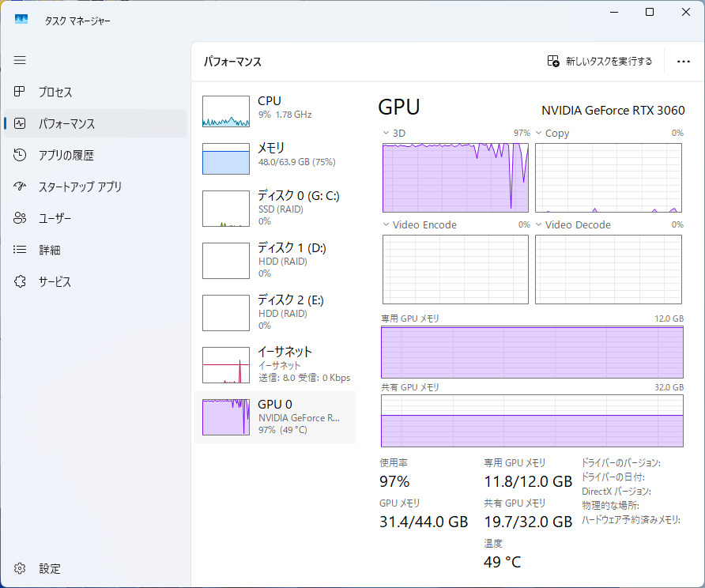Click the ディスク 1 (D:) label
The image size is (705, 588).
pos(292,247)
